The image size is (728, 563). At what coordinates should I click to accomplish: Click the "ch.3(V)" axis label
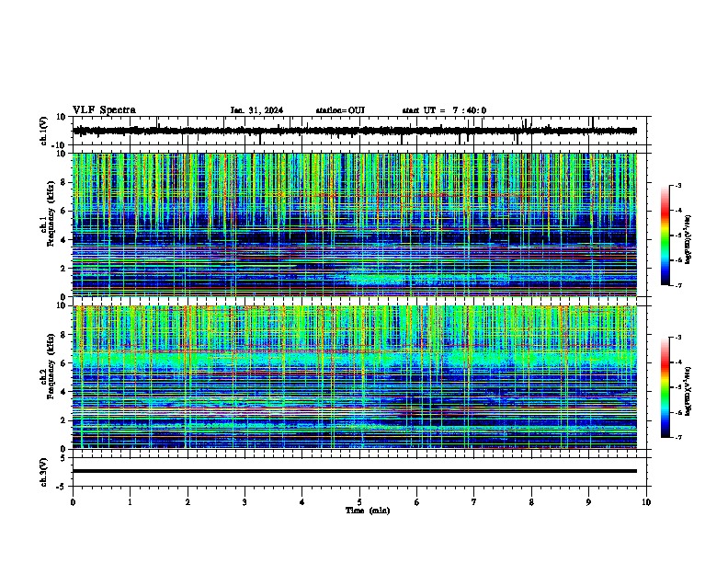(44, 472)
